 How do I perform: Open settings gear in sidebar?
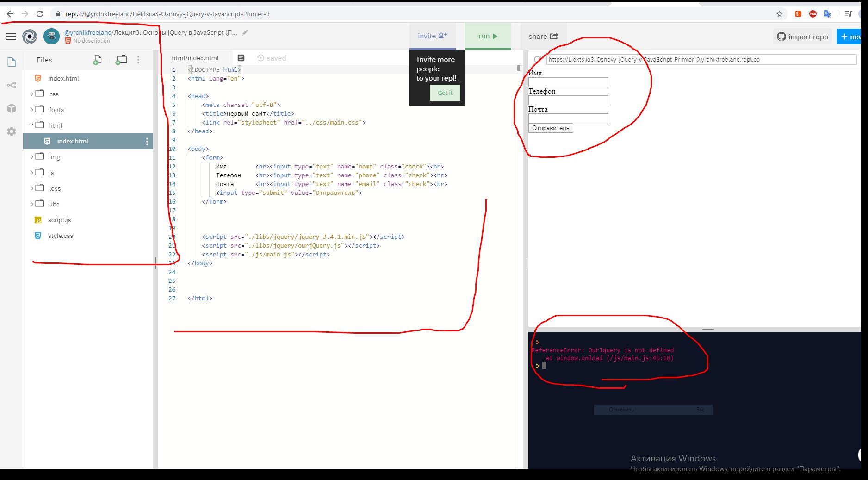tap(12, 131)
